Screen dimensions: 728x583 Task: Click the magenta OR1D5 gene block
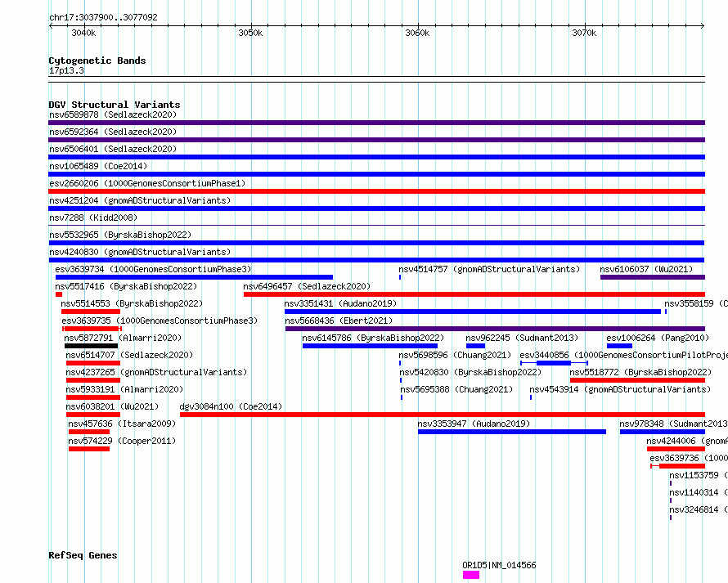[x=471, y=575]
